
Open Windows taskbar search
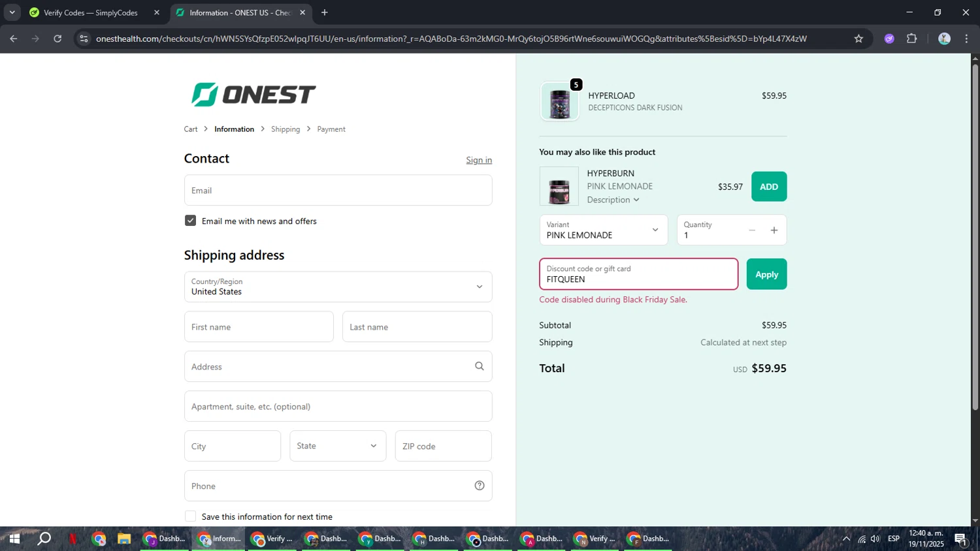44,539
